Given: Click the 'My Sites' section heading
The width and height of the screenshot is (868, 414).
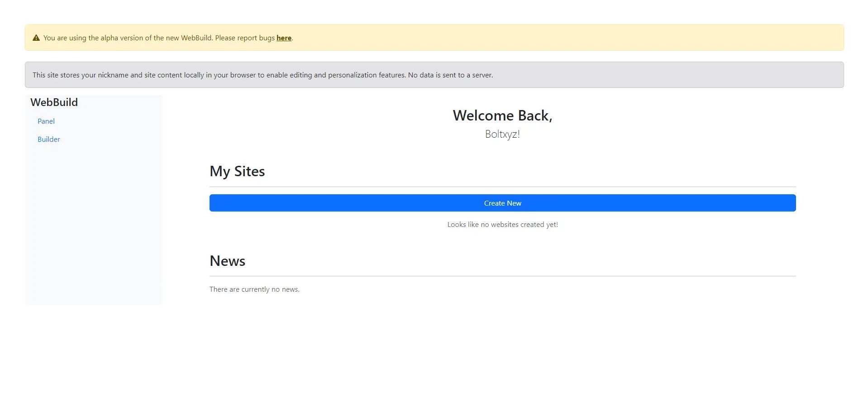Looking at the screenshot, I should [x=237, y=171].
